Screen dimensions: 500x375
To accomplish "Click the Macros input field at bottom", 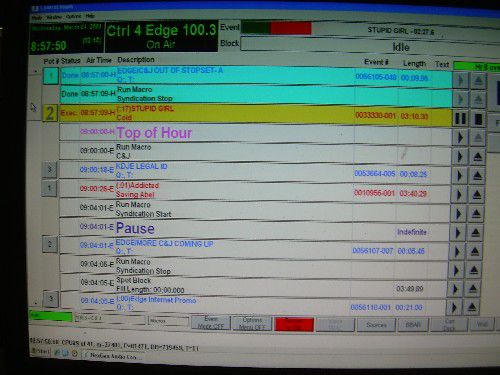I will [168, 321].
